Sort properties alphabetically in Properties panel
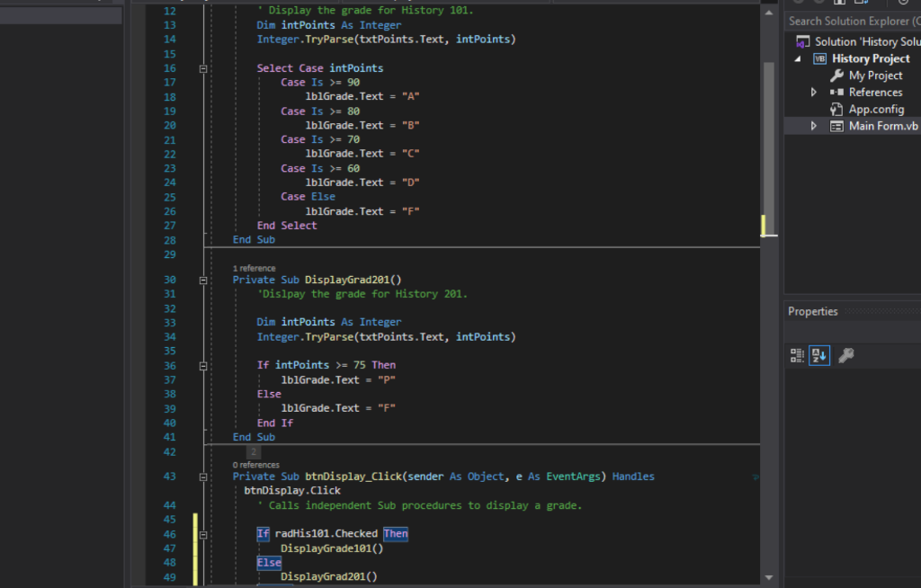 [818, 355]
